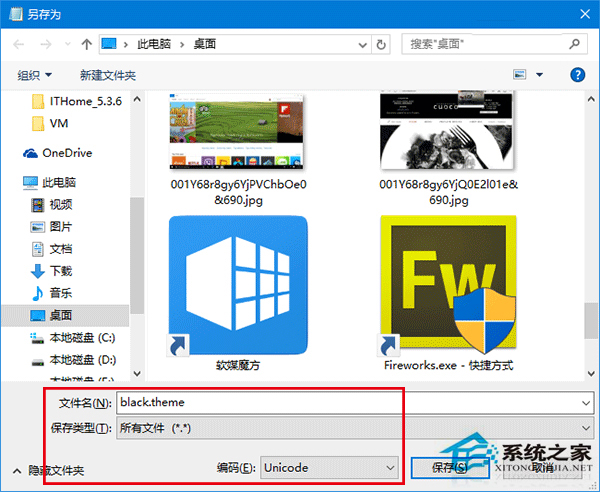This screenshot has width=600, height=492.
Task: Create a folder with 新建文件夹
Action: click(108, 75)
